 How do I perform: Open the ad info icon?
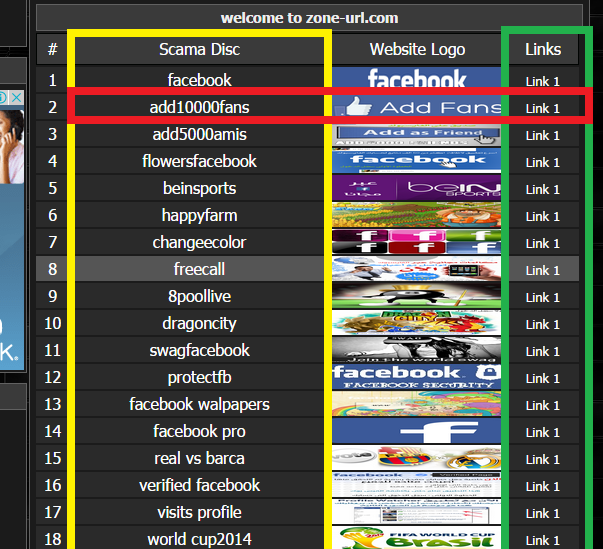[x=3, y=98]
